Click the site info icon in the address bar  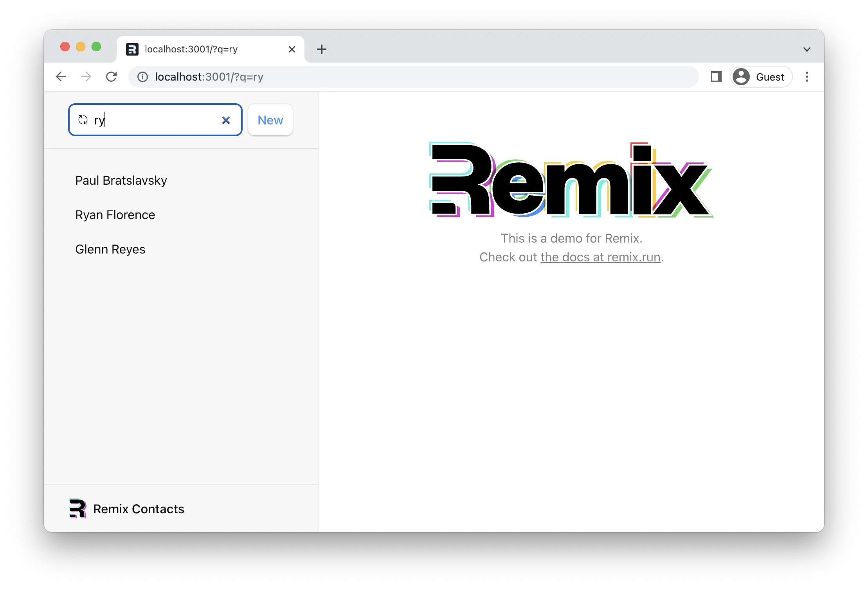click(143, 77)
